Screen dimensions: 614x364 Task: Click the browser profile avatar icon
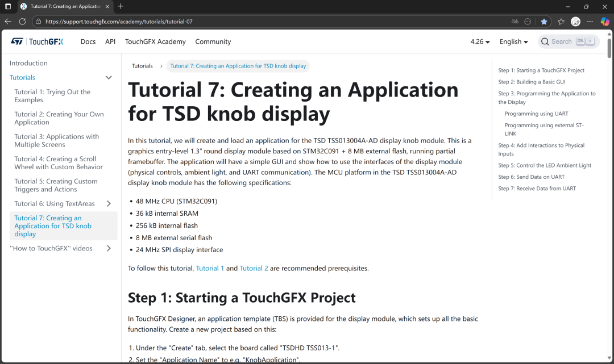tap(575, 22)
